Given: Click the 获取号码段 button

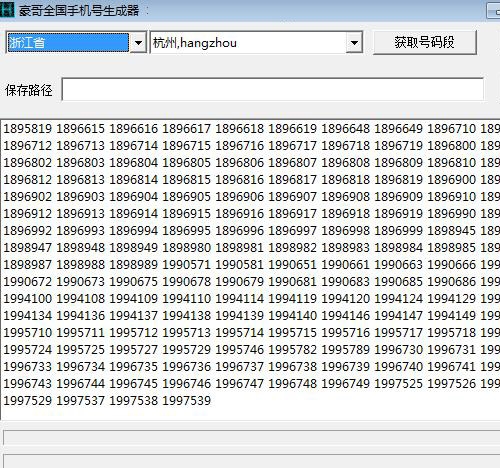Looking at the screenshot, I should click(x=424, y=42).
